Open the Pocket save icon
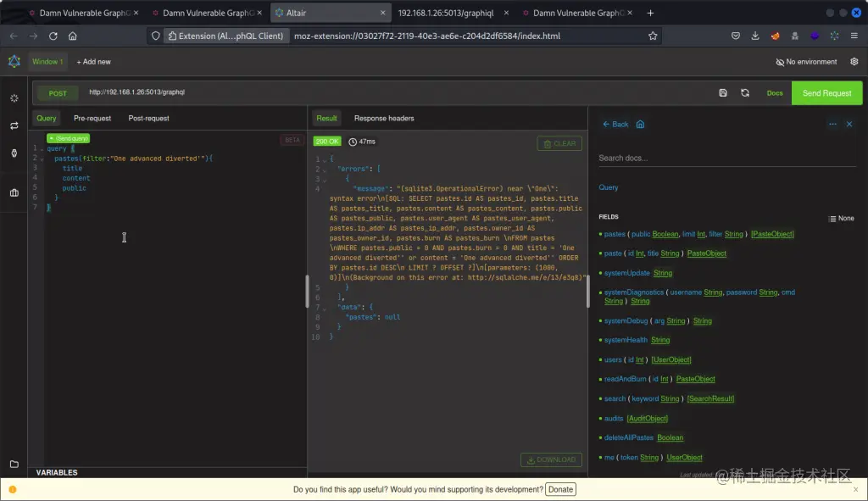 pyautogui.click(x=736, y=36)
